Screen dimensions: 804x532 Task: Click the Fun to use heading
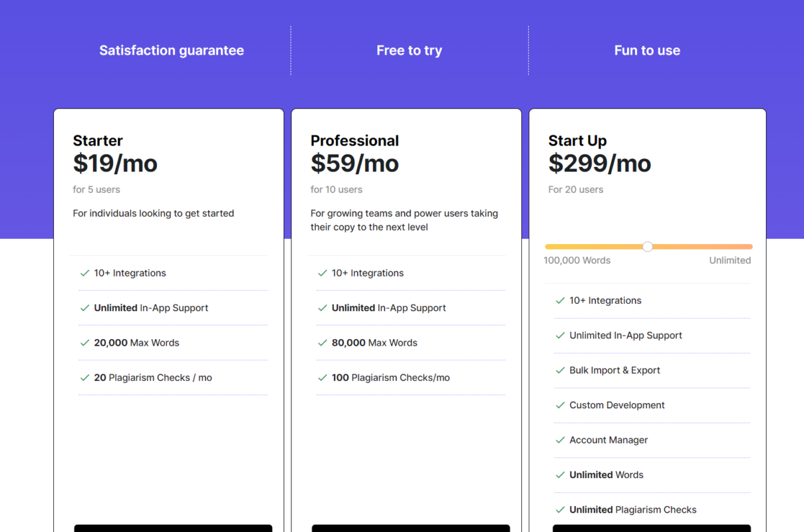[x=647, y=51]
